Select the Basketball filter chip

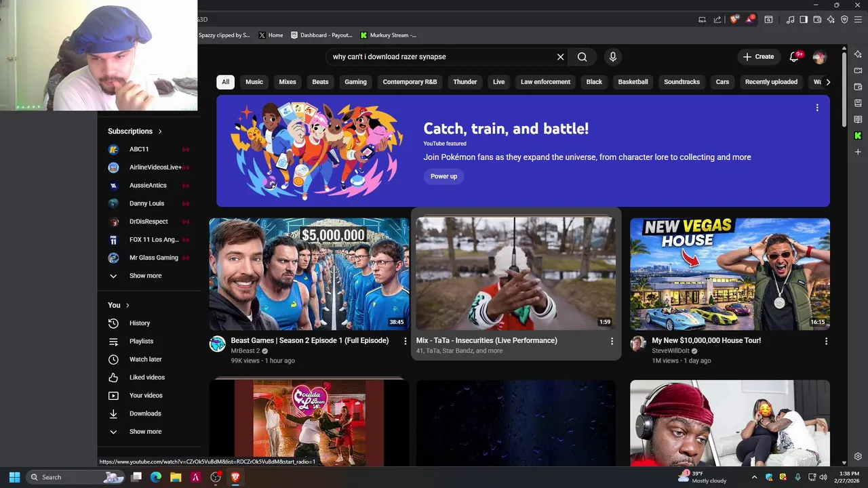click(633, 82)
